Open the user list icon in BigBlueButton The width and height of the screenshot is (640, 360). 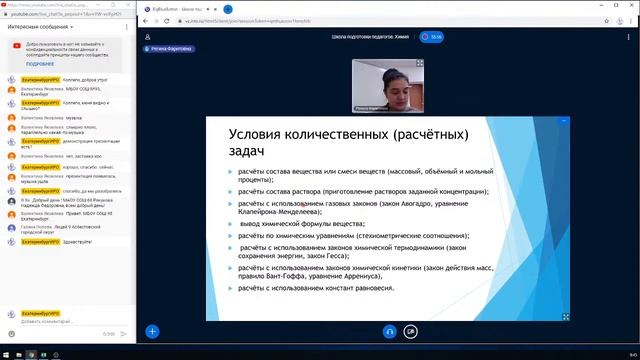click(147, 37)
